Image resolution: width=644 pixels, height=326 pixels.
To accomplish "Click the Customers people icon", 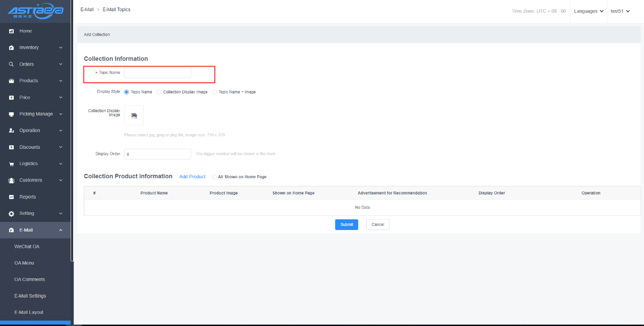I will (x=11, y=180).
